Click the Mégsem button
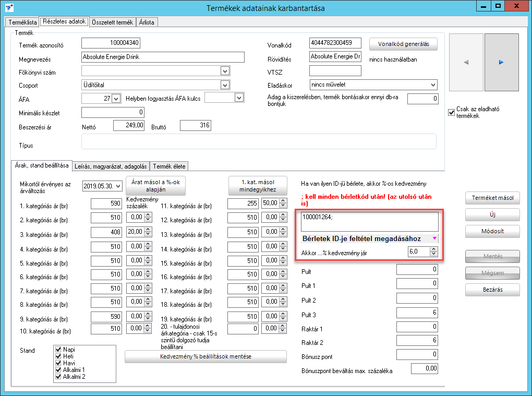532x396 pixels. [x=493, y=273]
